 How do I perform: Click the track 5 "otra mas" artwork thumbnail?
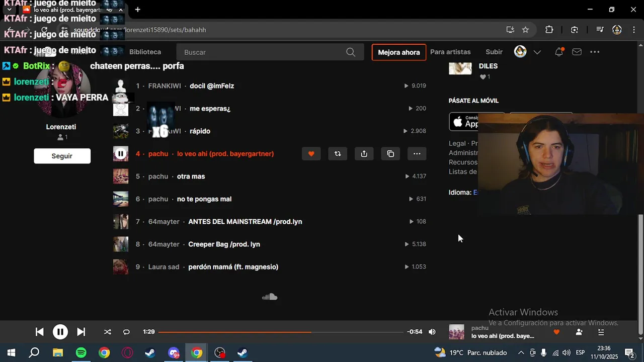pos(121,176)
